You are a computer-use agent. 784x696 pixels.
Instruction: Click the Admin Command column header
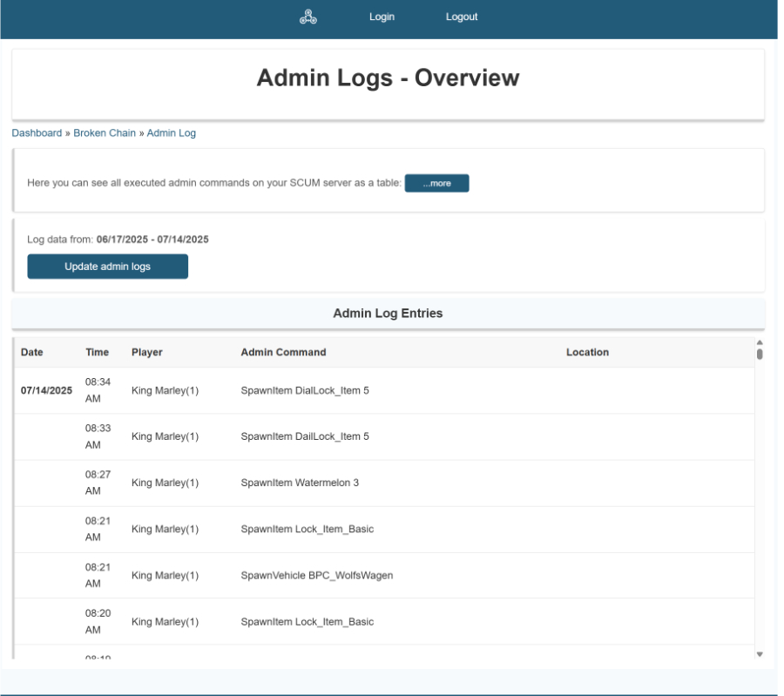(x=283, y=353)
